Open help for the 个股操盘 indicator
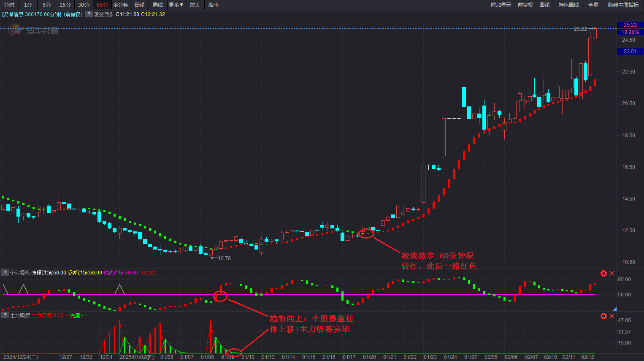The width and height of the screenshot is (644, 361). coord(5,273)
